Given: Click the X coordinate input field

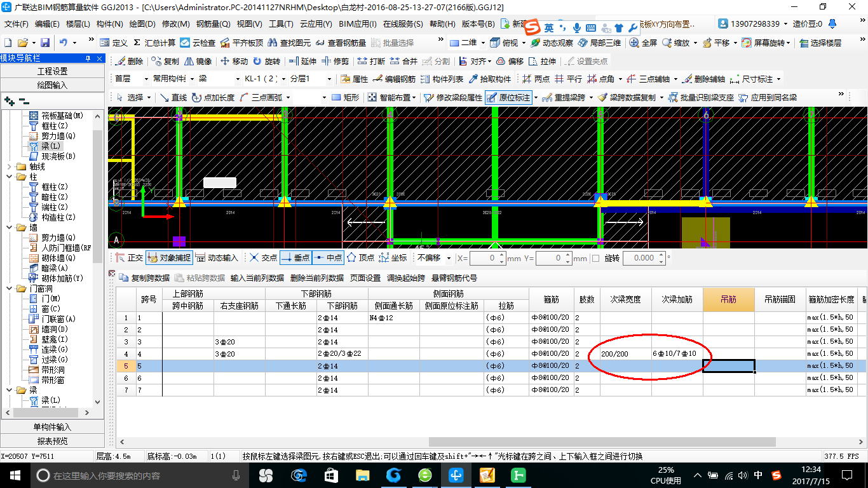Looking at the screenshot, I should click(489, 258).
